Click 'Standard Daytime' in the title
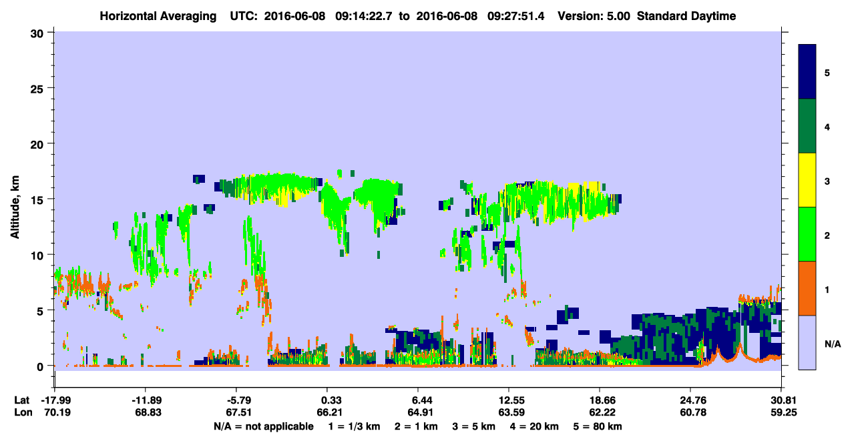868x445 pixels. [x=686, y=16]
